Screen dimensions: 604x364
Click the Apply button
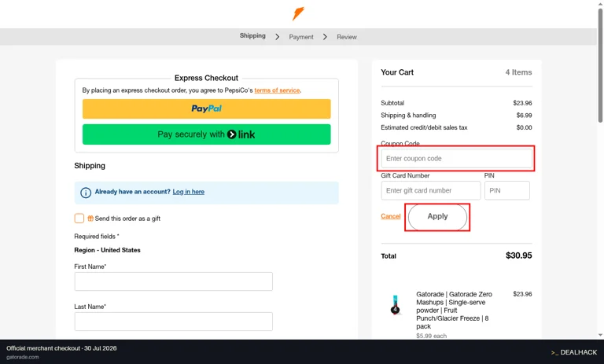pyautogui.click(x=437, y=217)
